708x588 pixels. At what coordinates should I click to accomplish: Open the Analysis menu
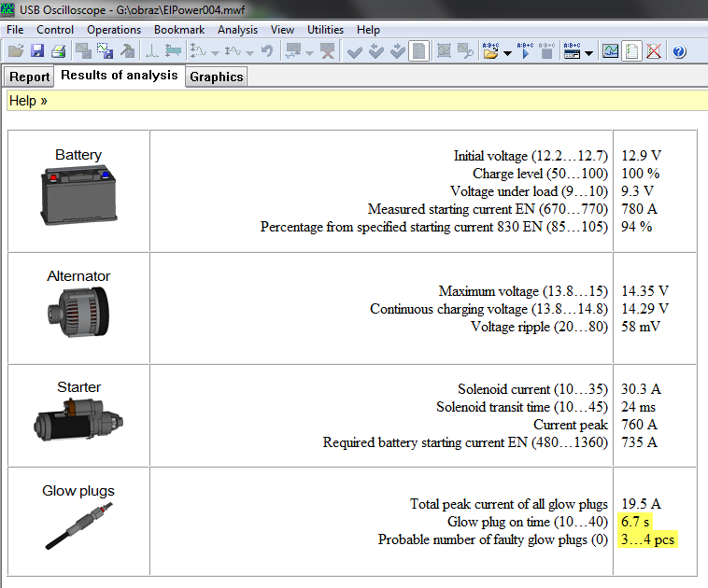tap(237, 30)
